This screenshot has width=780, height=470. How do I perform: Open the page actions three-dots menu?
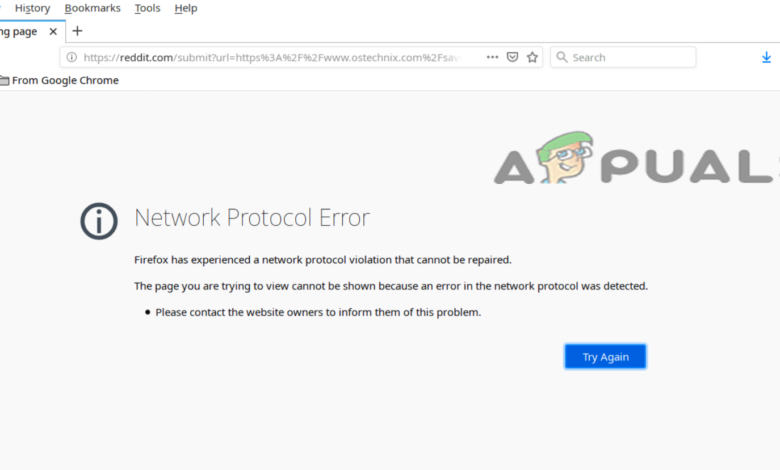point(492,58)
